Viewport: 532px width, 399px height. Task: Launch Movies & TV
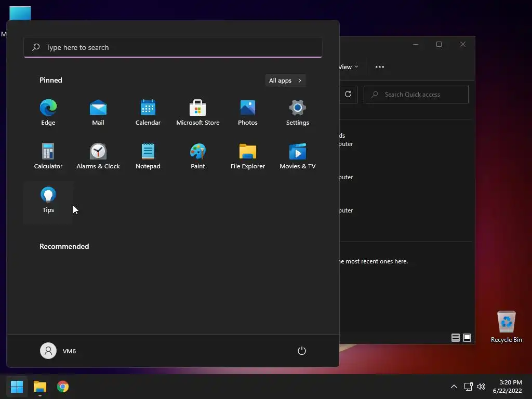[298, 156]
